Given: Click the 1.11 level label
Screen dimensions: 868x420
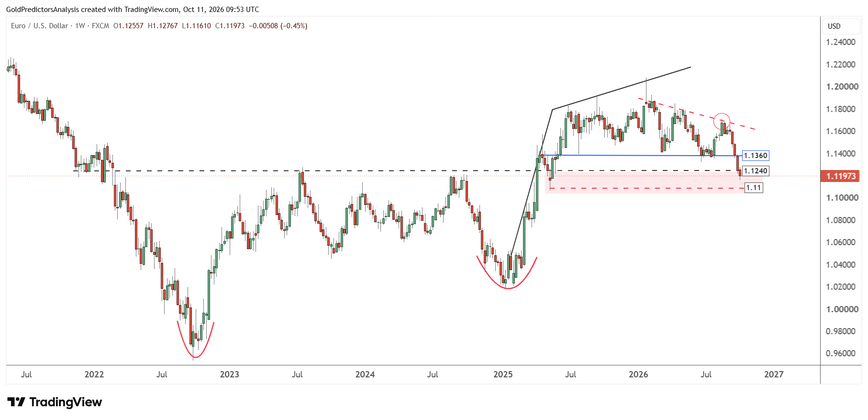Looking at the screenshot, I should click(754, 188).
